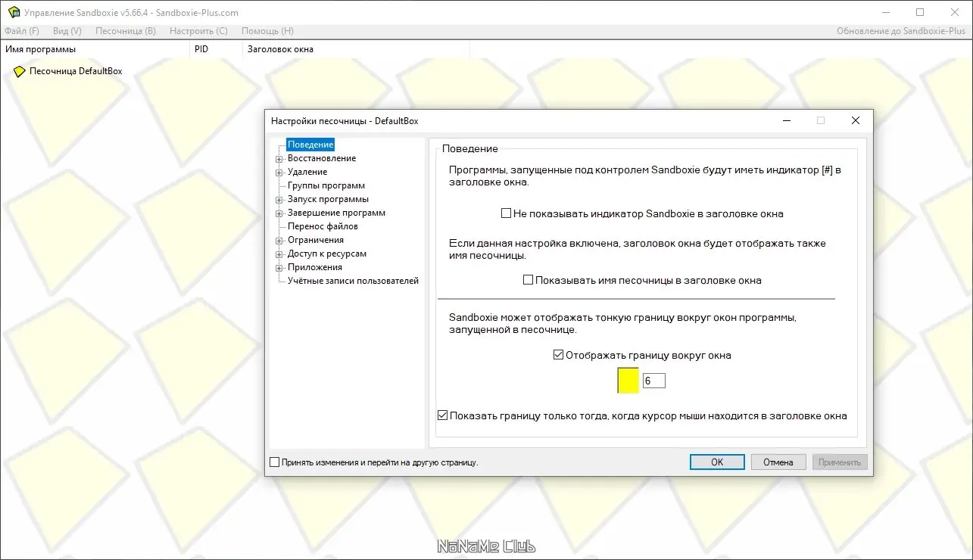Open the Перенос файлов page
This screenshot has height=560, width=973.
pyautogui.click(x=323, y=226)
